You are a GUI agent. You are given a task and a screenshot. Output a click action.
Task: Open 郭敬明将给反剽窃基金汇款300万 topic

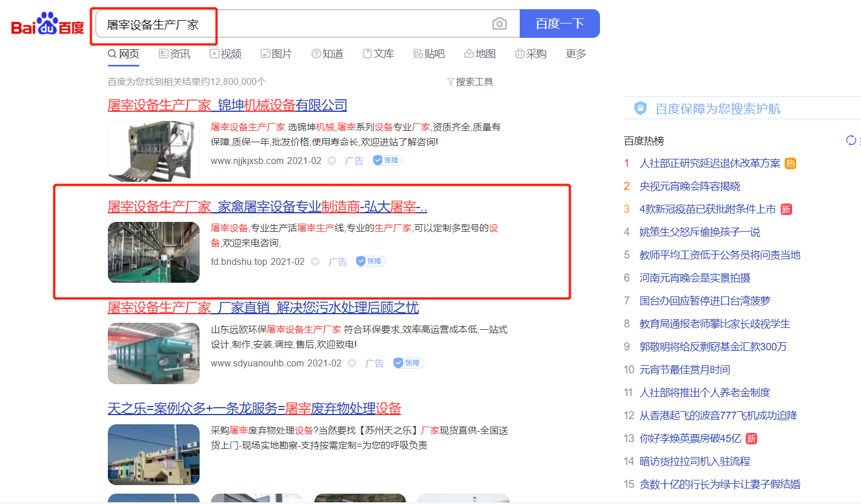coord(713,347)
